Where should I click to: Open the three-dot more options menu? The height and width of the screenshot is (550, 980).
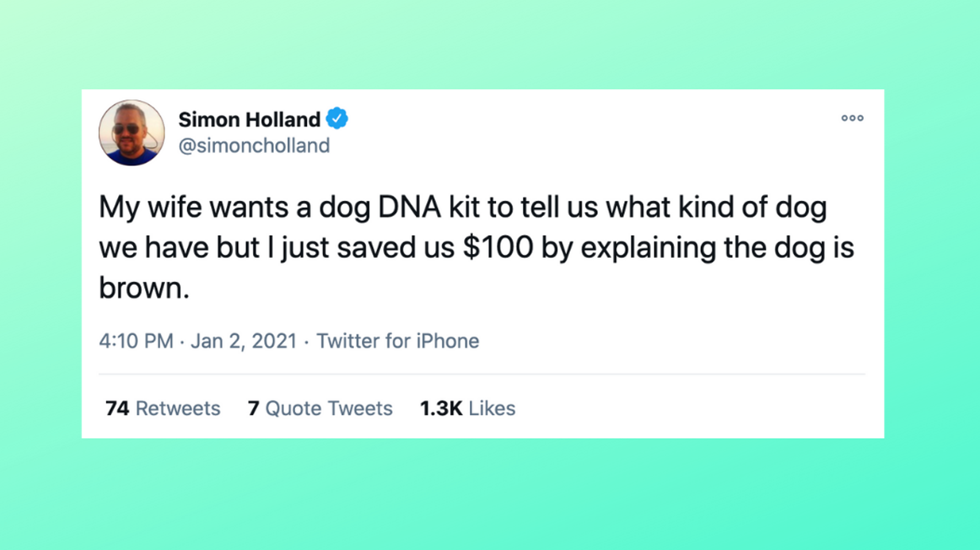(852, 118)
